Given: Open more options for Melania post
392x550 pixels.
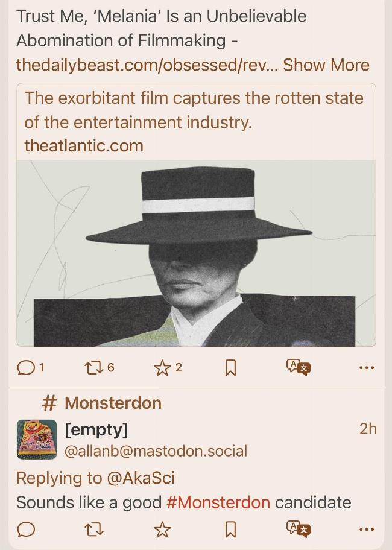Looking at the screenshot, I should (x=367, y=368).
